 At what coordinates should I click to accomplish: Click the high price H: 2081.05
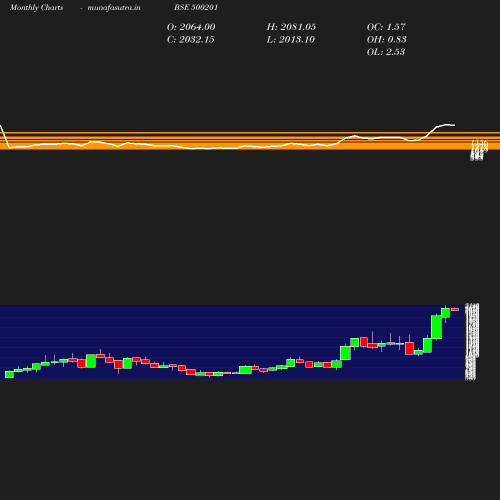click(x=291, y=27)
